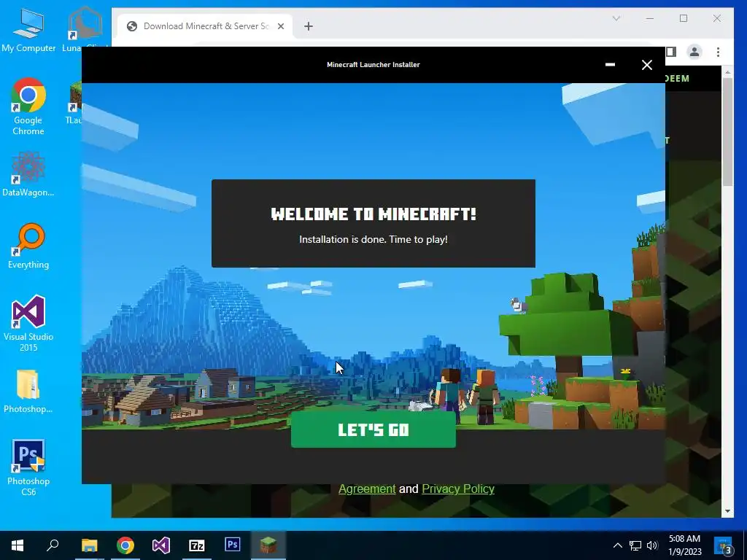Select Everything search desktop shortcut
The image size is (747, 560).
pos(28,246)
